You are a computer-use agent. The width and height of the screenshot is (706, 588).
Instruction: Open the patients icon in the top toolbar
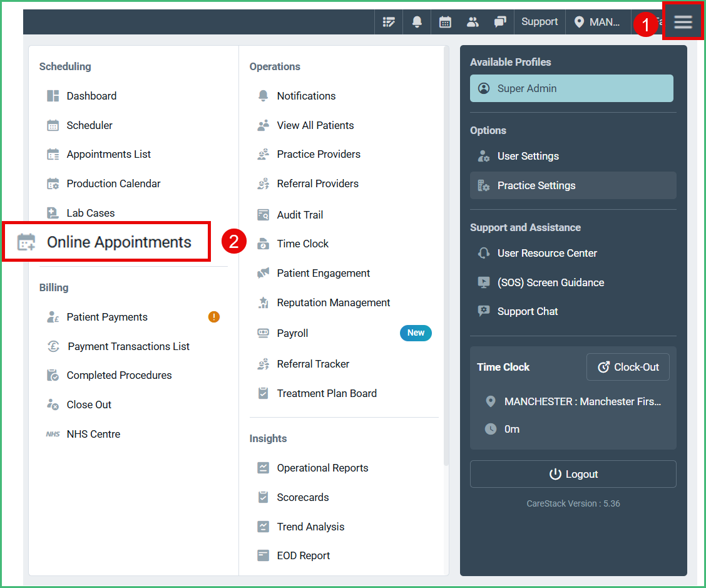(x=473, y=21)
